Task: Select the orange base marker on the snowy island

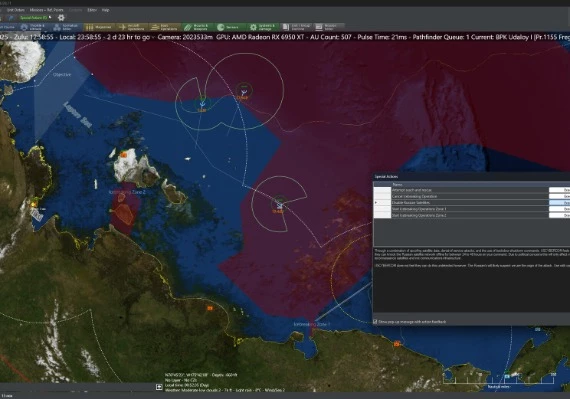Action: [x=124, y=155]
